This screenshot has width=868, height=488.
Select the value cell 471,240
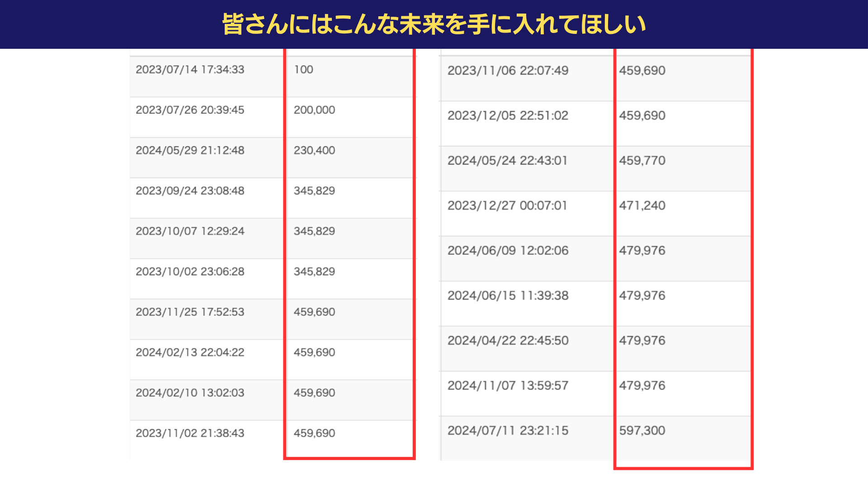[642, 206]
